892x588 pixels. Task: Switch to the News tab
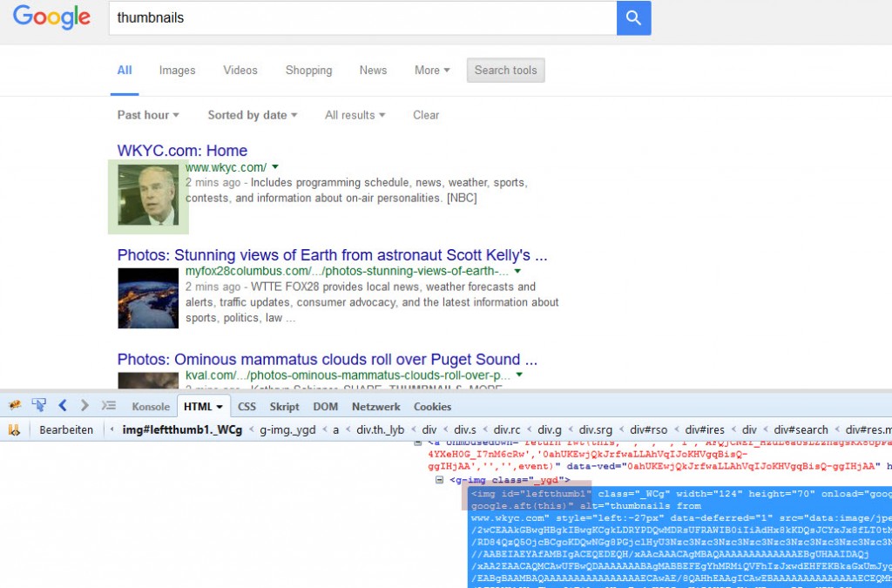[373, 70]
